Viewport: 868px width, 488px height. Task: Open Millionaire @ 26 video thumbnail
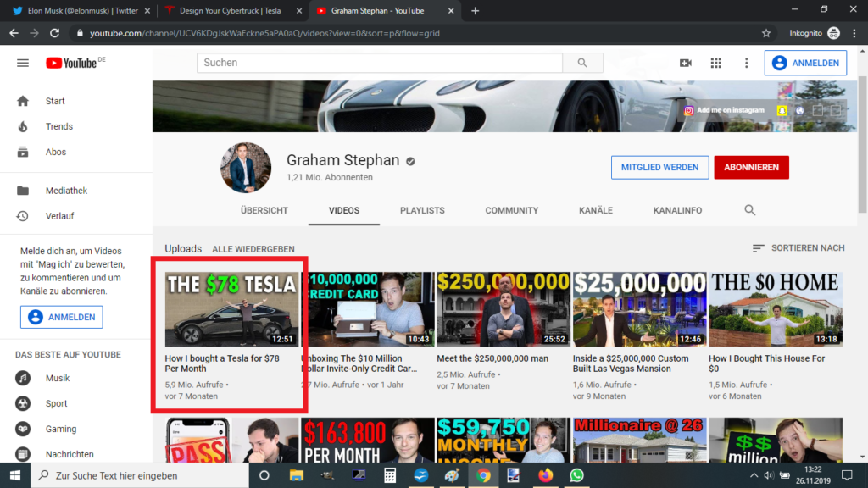point(639,441)
